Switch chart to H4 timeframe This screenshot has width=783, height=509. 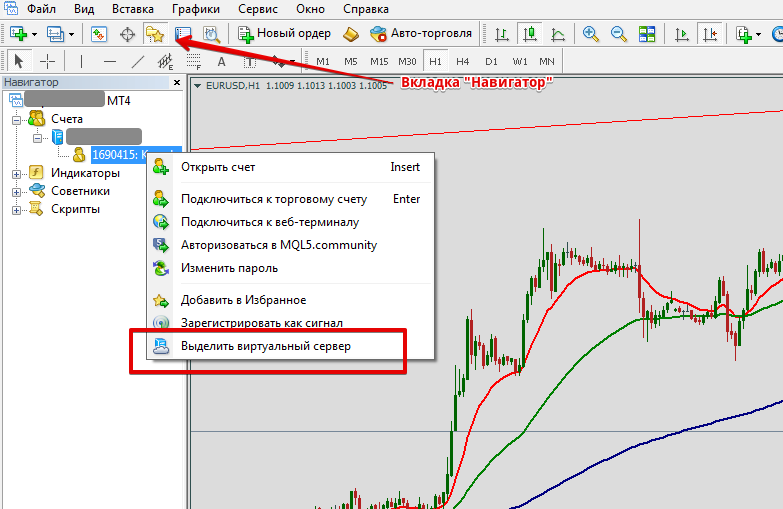point(463,61)
